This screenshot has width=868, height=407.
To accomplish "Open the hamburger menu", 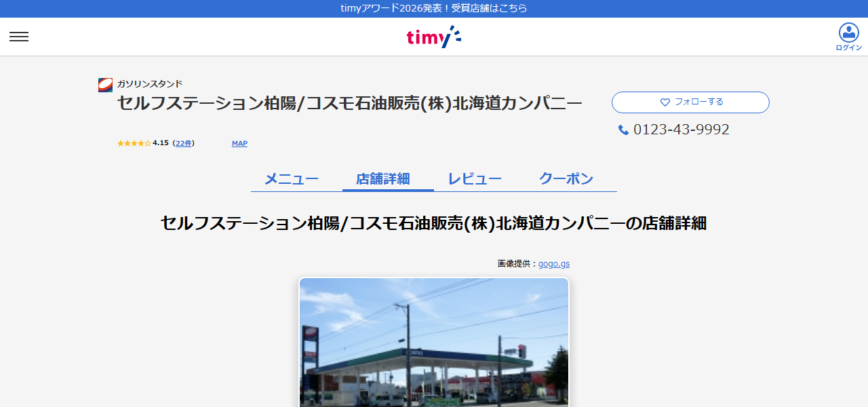I will point(19,37).
